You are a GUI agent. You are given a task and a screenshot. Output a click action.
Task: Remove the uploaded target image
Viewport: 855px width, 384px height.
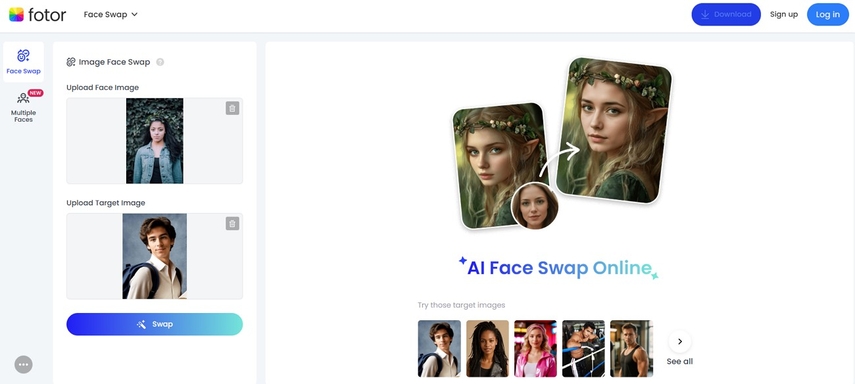232,224
